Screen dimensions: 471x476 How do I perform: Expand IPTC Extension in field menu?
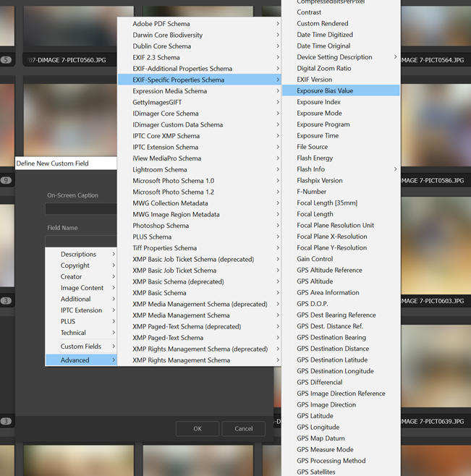[81, 310]
